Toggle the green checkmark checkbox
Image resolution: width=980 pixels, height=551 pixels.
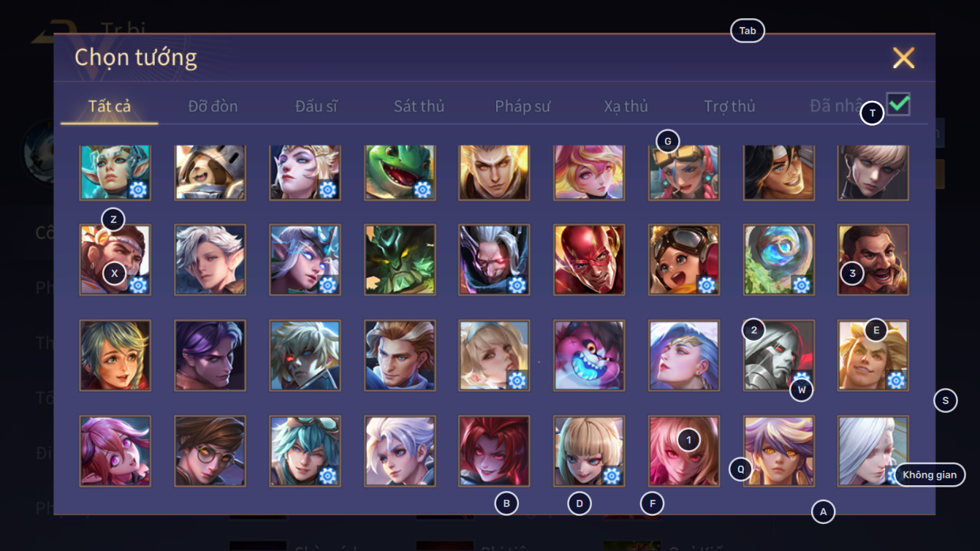tap(899, 104)
